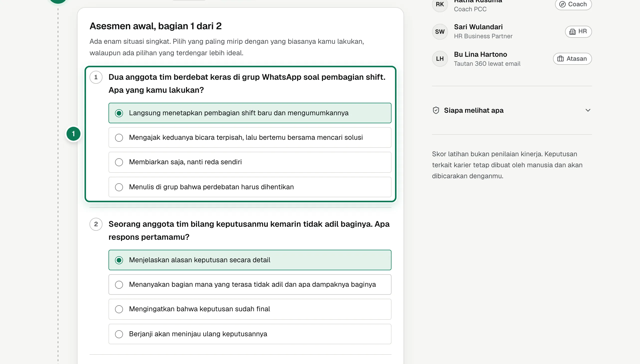Click heading 'Asesmen awal, bagian 1 dari 2'

(x=155, y=26)
